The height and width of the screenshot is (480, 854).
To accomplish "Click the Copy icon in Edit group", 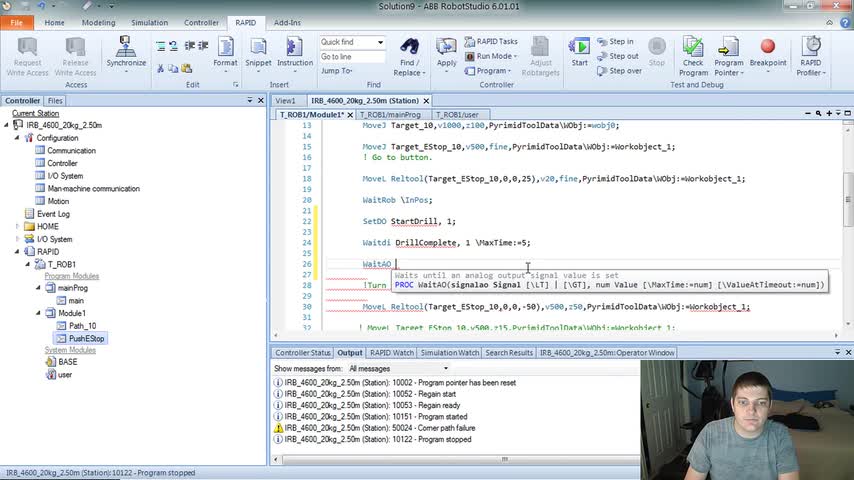I will click(x=173, y=69).
